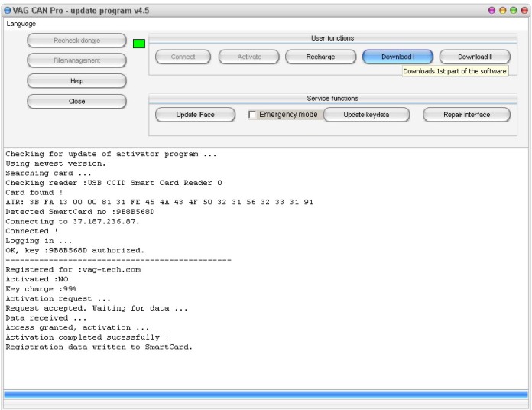Screen dimensions: 532x410
Task: Select log line 'Data received ...'
Action: pos(46,318)
